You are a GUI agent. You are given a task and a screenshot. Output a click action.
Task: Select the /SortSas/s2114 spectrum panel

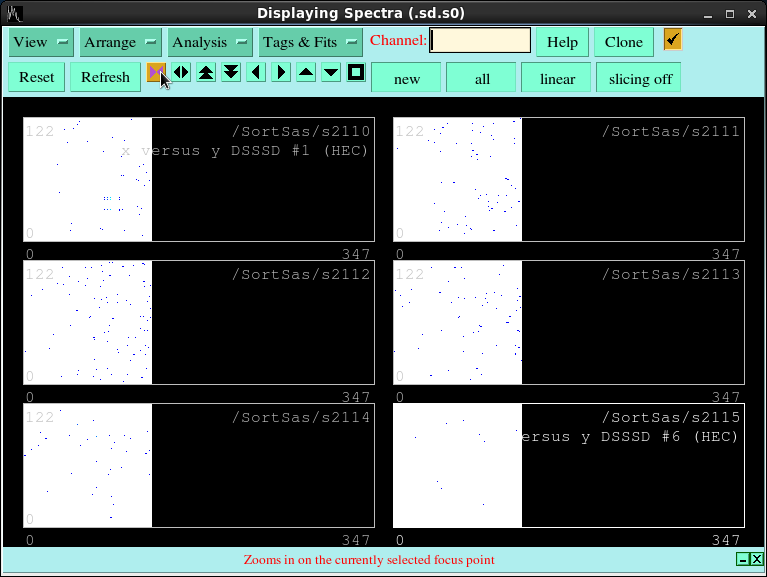point(199,466)
